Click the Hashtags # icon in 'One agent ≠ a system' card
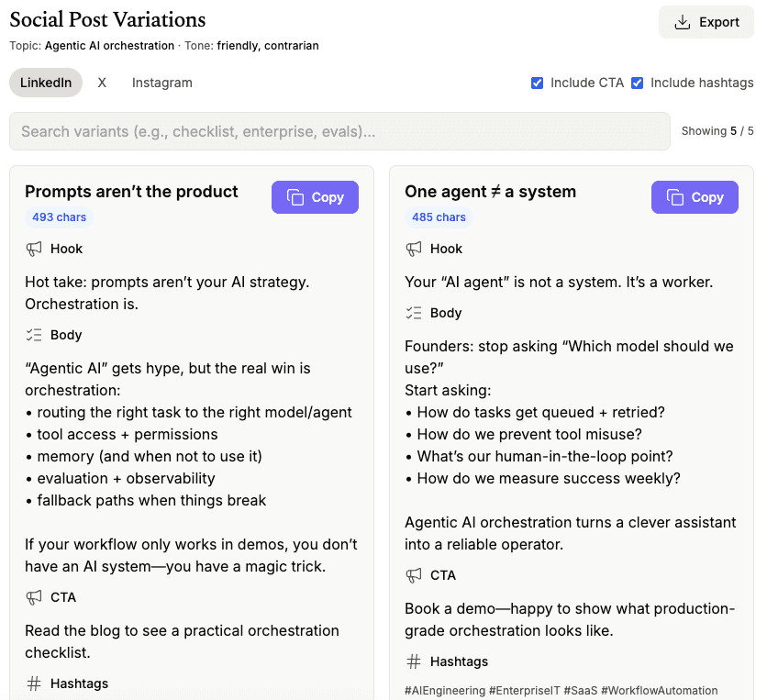767x700 pixels. [x=414, y=661]
